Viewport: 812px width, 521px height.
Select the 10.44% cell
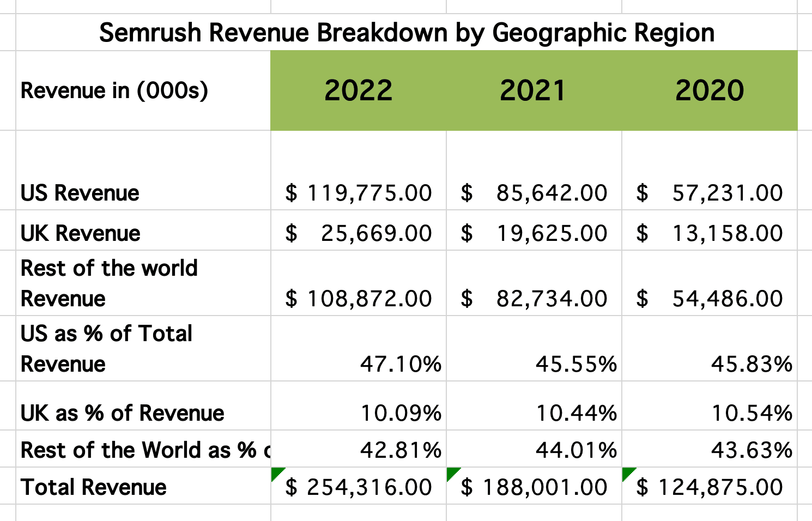[534, 405]
